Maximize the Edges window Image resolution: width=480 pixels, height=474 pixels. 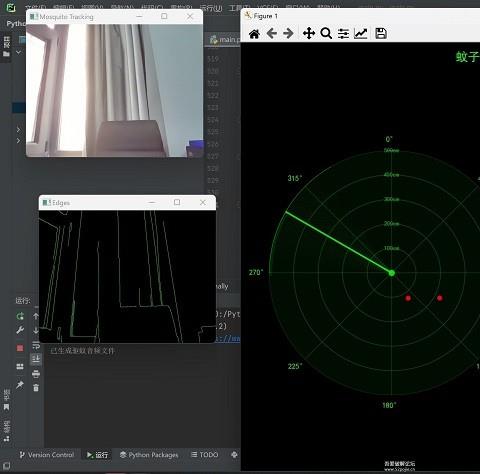point(177,202)
